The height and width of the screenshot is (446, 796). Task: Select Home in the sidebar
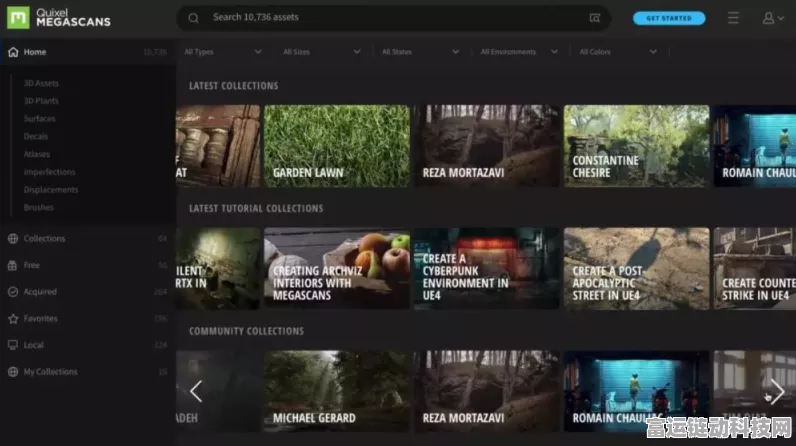[88, 52]
